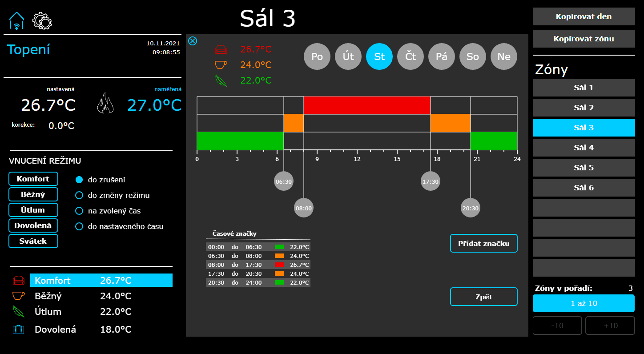This screenshot has width=644, height=354.
Task: Switch to the Čt day tab
Action: (411, 56)
